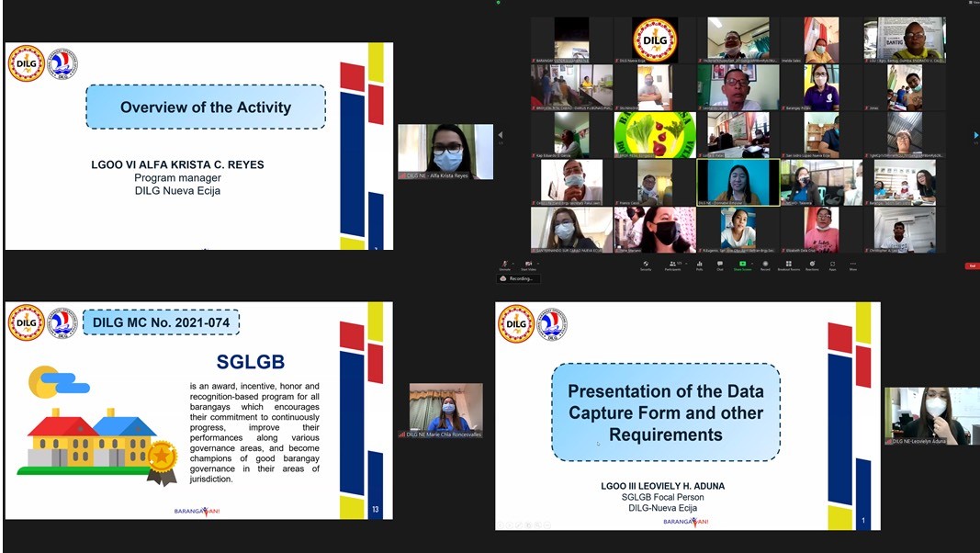Expand the Share Screen options arrow
The width and height of the screenshot is (980, 553).
(x=752, y=263)
